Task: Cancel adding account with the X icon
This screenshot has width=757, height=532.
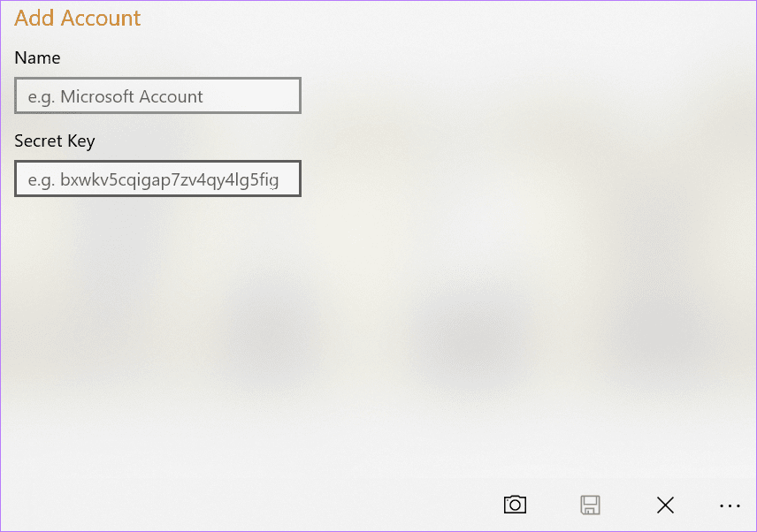Action: click(x=665, y=505)
